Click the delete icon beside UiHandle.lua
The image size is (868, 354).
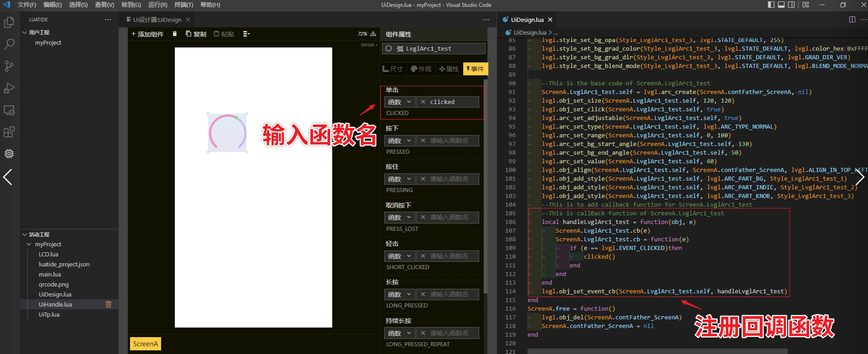[x=109, y=304]
